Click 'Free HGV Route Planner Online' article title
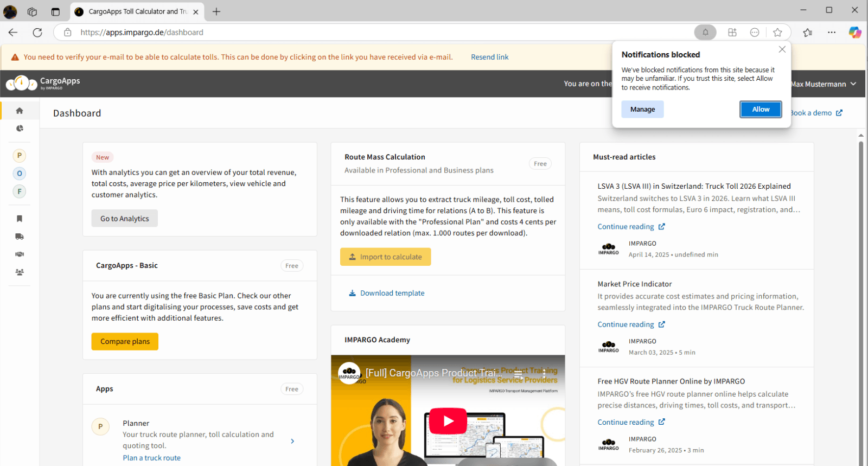Viewport: 868px width, 466px height. tap(671, 381)
